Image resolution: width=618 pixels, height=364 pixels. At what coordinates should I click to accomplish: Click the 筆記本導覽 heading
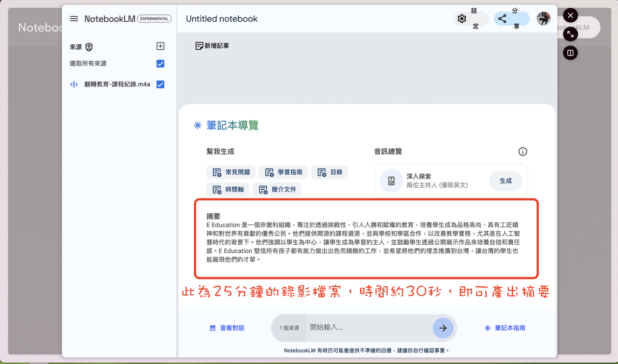(x=232, y=126)
